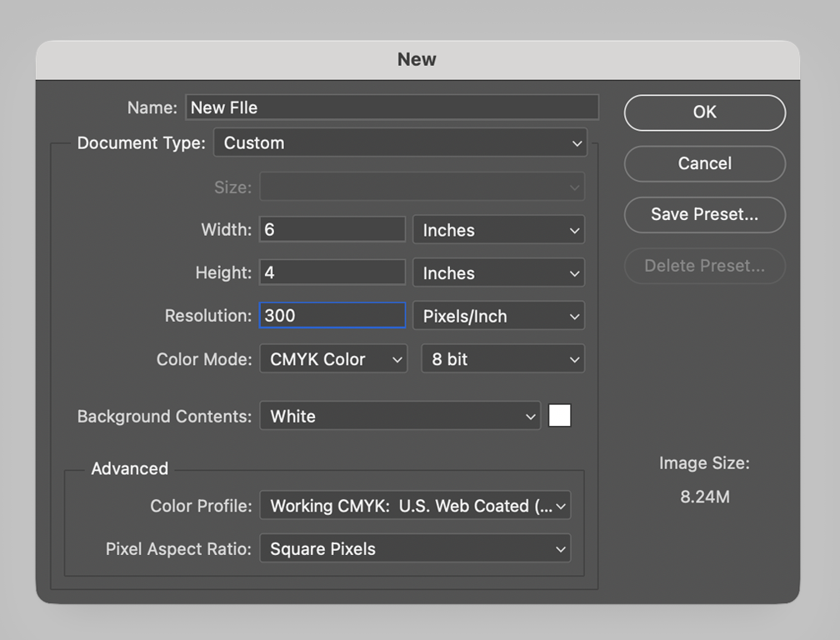Open the Background Contents dropdown showing White
Screen dimensions: 840x640
coord(400,416)
